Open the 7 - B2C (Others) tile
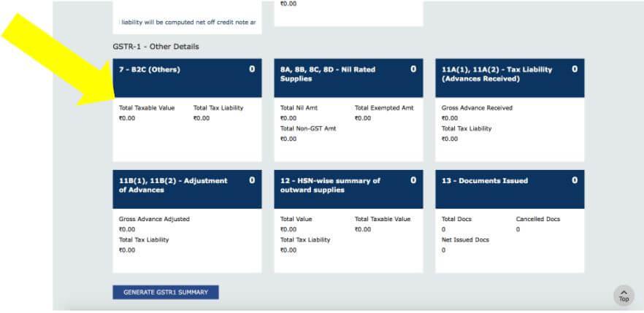This screenshot has height=313, width=644. pos(187,78)
